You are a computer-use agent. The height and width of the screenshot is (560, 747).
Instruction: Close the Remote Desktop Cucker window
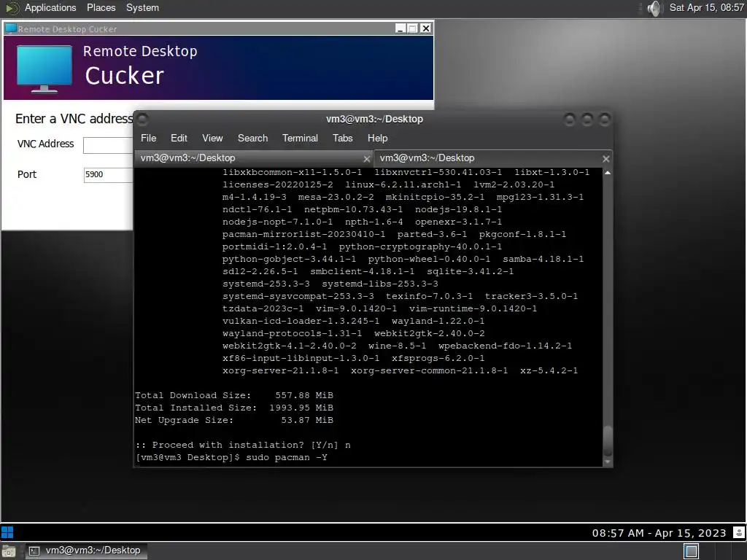click(x=426, y=28)
